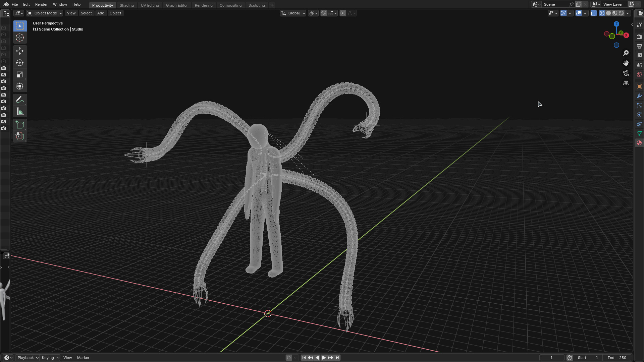The height and width of the screenshot is (362, 644).
Task: Open Global transform orientation dropdown
Action: pos(293,13)
